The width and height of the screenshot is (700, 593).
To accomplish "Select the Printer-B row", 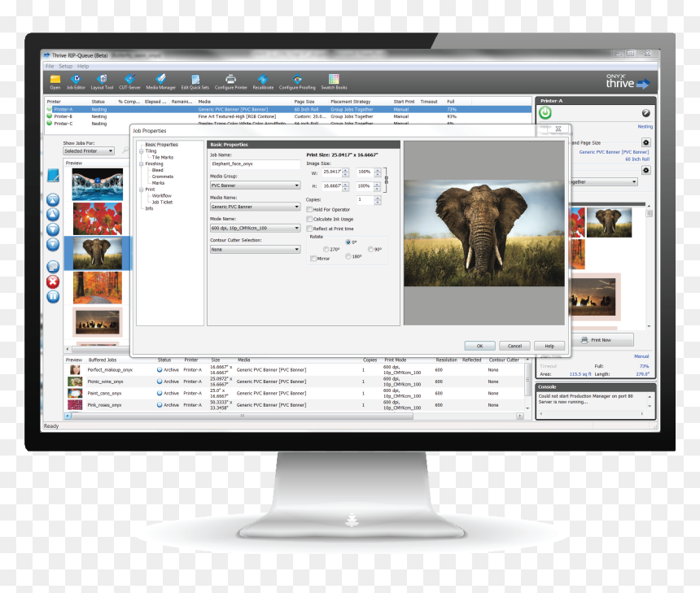I will [x=289, y=116].
